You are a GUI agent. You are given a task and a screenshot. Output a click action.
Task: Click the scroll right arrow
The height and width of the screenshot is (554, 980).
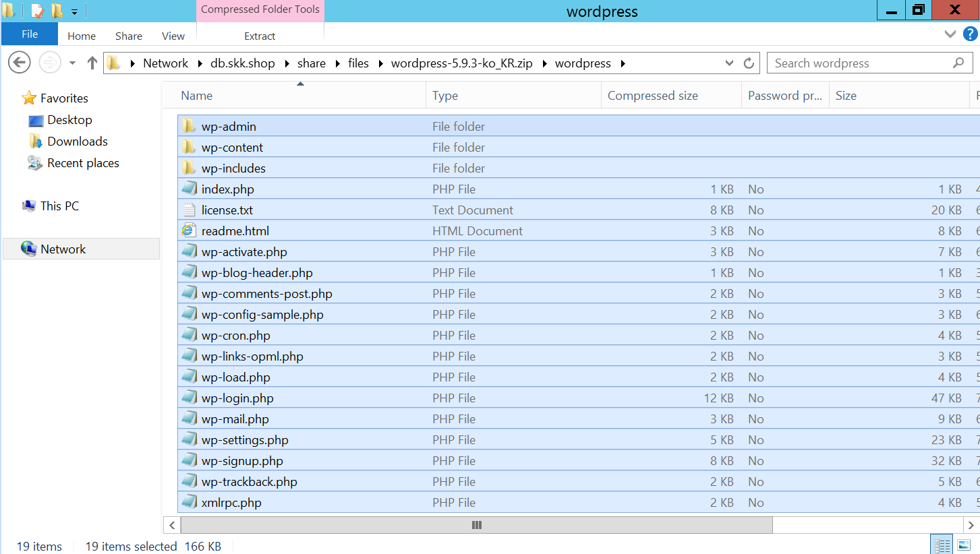click(x=972, y=525)
